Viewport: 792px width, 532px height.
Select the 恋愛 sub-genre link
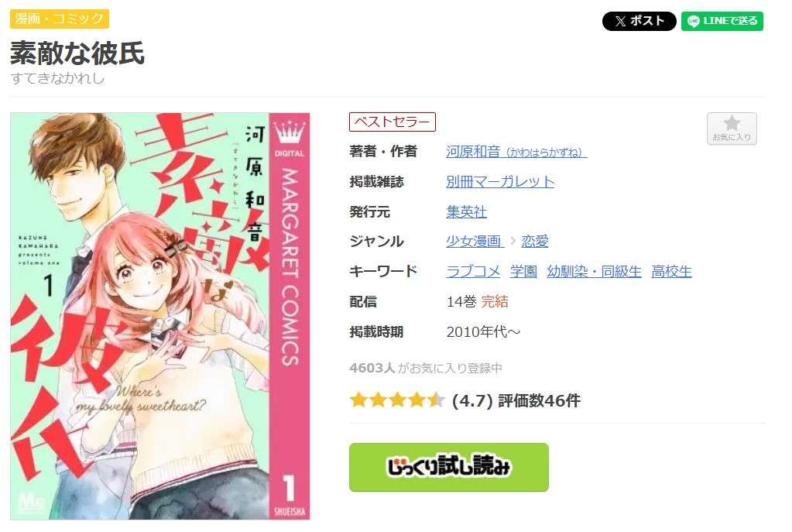[535, 242]
